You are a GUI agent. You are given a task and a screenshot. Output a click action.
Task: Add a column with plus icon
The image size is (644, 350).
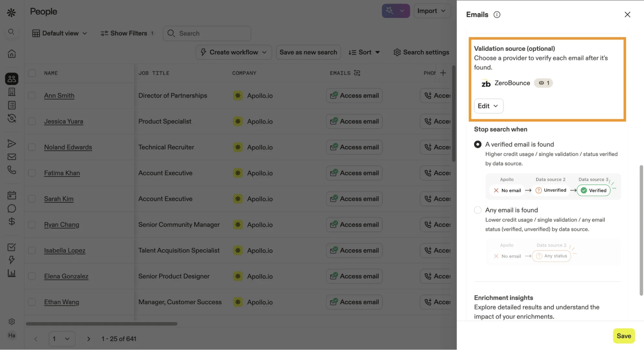443,73
